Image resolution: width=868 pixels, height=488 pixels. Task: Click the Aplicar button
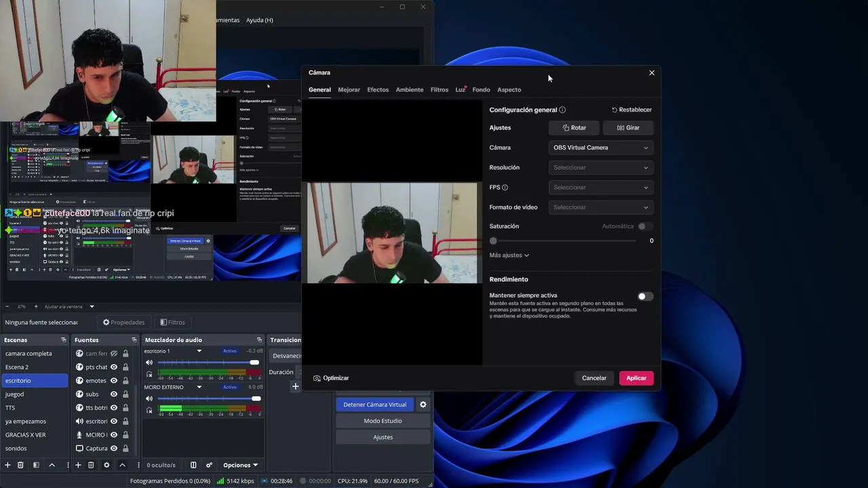click(x=636, y=378)
